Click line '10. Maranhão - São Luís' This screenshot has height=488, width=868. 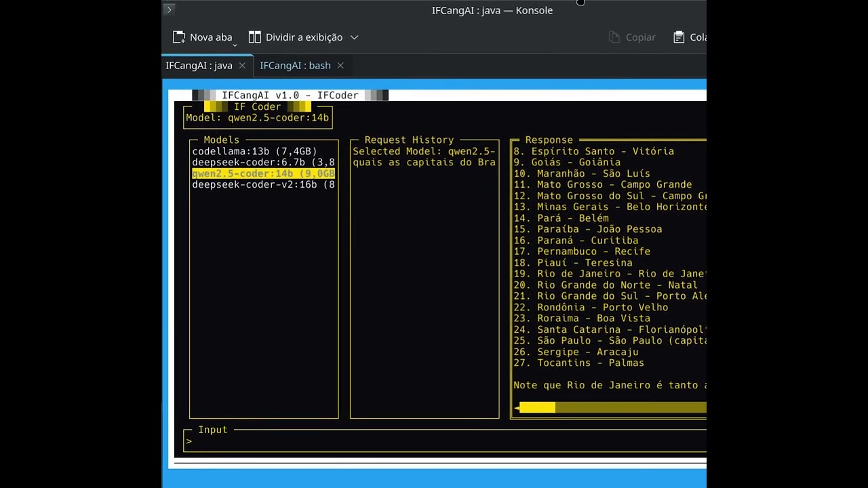pyautogui.click(x=582, y=174)
